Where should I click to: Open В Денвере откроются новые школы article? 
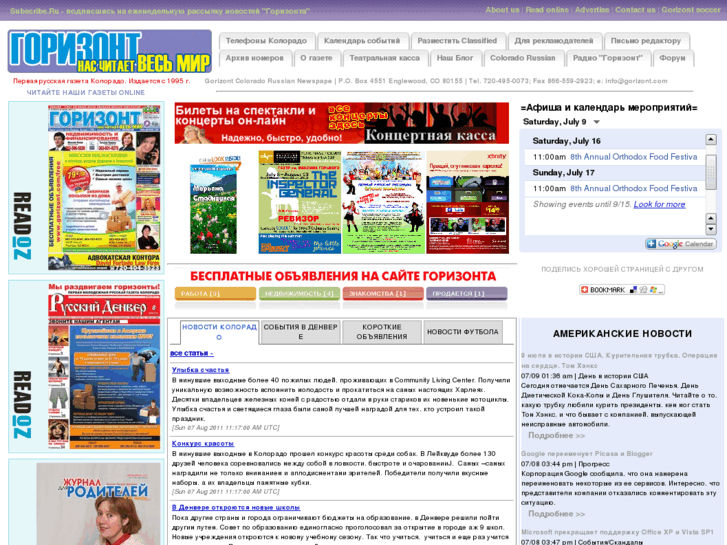coord(236,507)
